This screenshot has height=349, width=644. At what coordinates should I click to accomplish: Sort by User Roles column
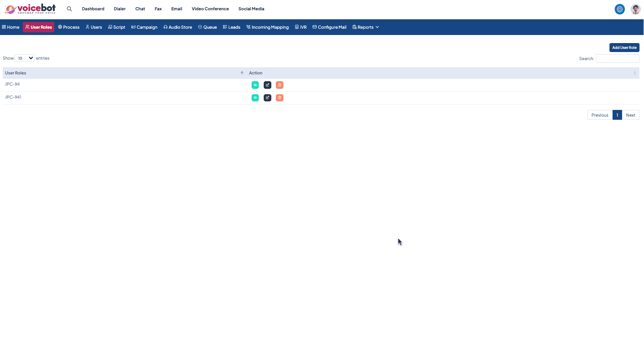tap(123, 73)
